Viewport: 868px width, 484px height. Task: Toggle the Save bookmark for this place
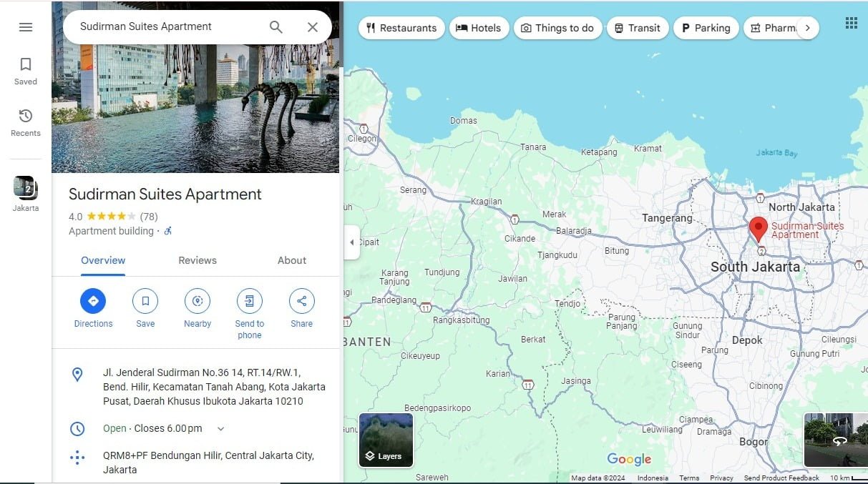click(x=145, y=301)
